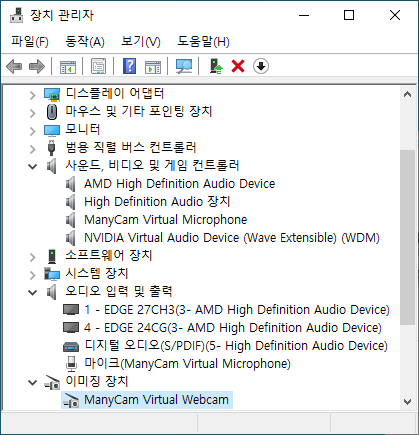Expand the 모니터 node

(x=32, y=131)
